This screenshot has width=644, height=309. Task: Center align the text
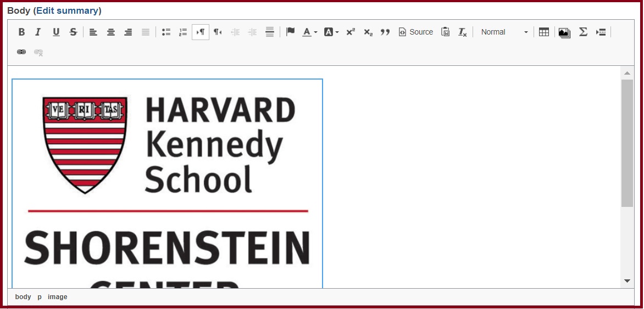(111, 32)
